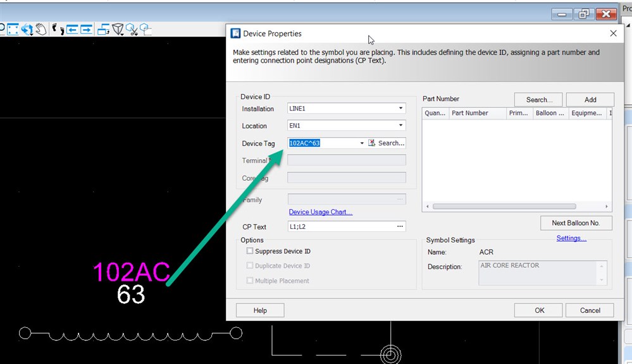
Task: Activate the zoom to fit tool
Action: coord(13,29)
